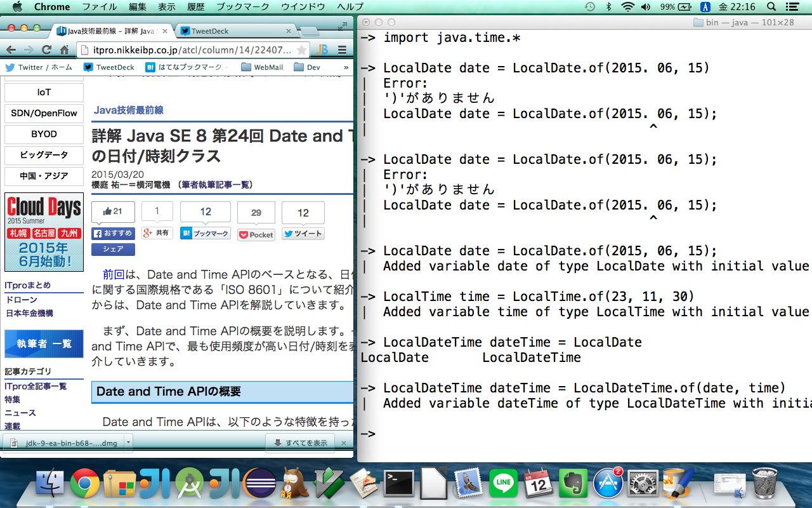Tweet the article with ツイート button
Screen dimensions: 812x508
point(303,234)
